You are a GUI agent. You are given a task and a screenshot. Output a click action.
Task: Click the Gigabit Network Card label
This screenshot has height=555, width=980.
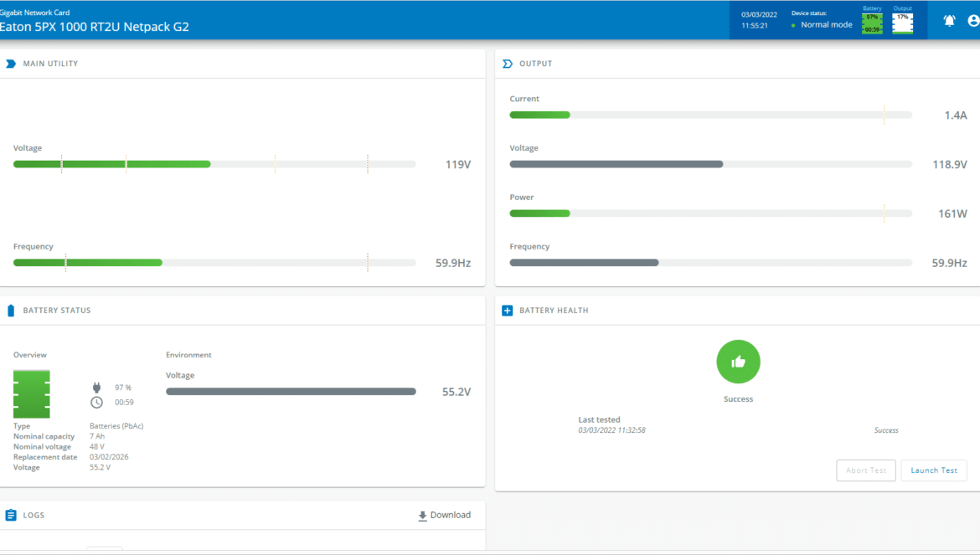pyautogui.click(x=35, y=13)
